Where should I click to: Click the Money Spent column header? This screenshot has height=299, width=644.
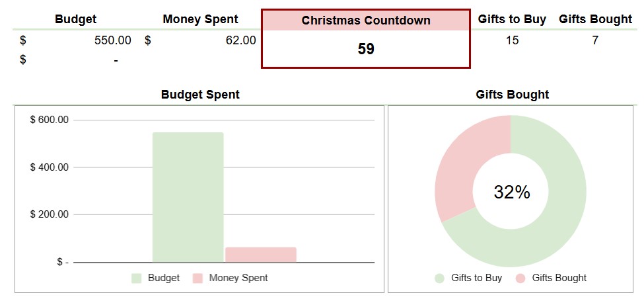[200, 19]
